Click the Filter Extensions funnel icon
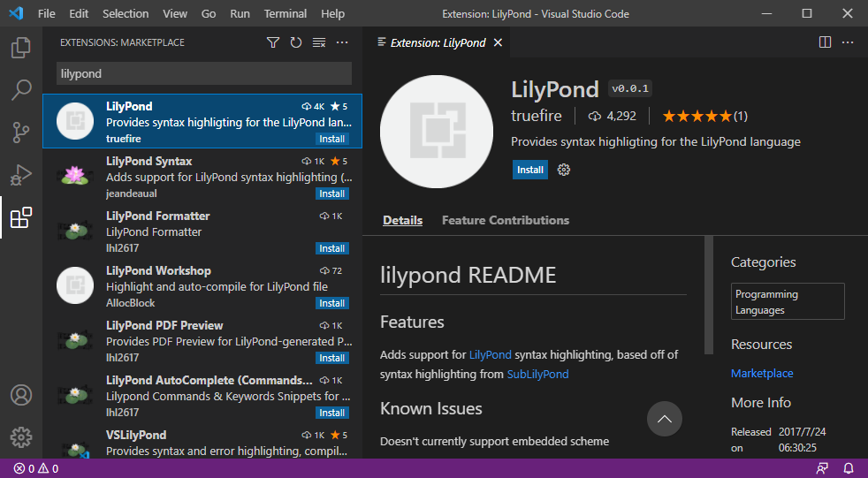 point(273,42)
